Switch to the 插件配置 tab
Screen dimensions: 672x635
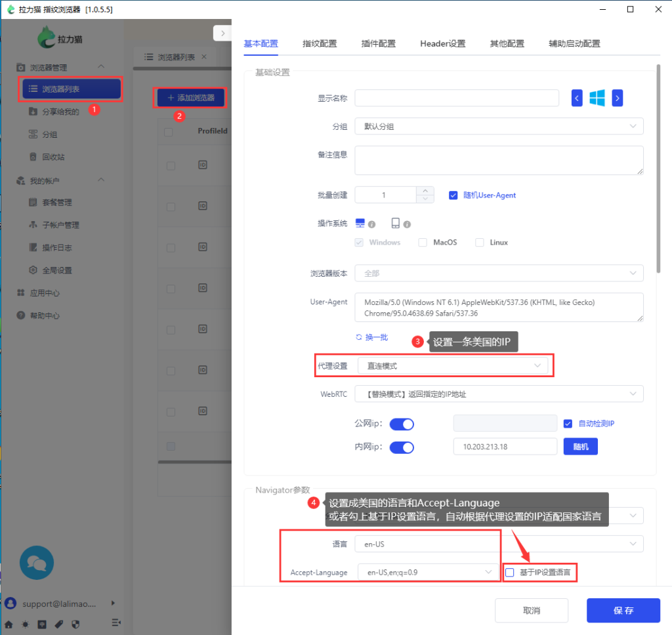(x=378, y=44)
